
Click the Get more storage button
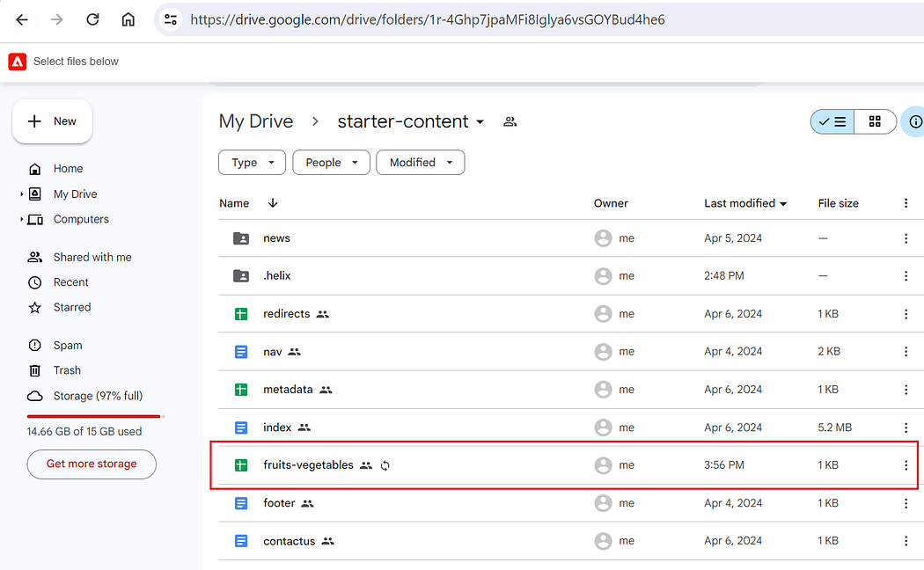(x=92, y=464)
